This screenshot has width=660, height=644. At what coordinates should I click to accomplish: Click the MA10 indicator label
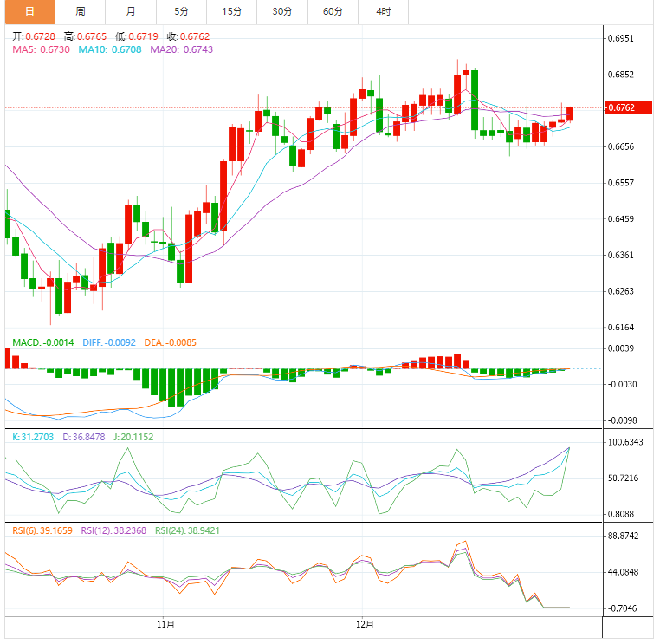(x=110, y=49)
